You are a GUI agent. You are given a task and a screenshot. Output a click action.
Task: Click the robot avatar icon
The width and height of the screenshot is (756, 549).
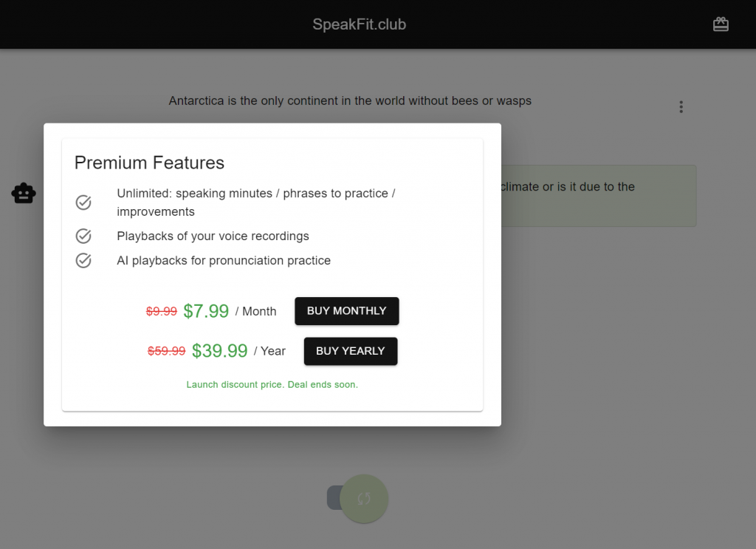[24, 194]
